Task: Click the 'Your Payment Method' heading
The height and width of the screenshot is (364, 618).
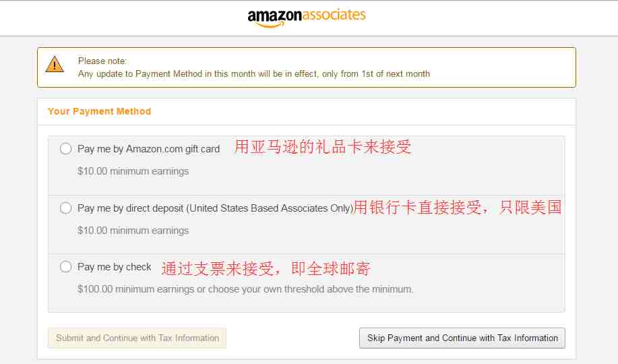Action: (x=99, y=112)
